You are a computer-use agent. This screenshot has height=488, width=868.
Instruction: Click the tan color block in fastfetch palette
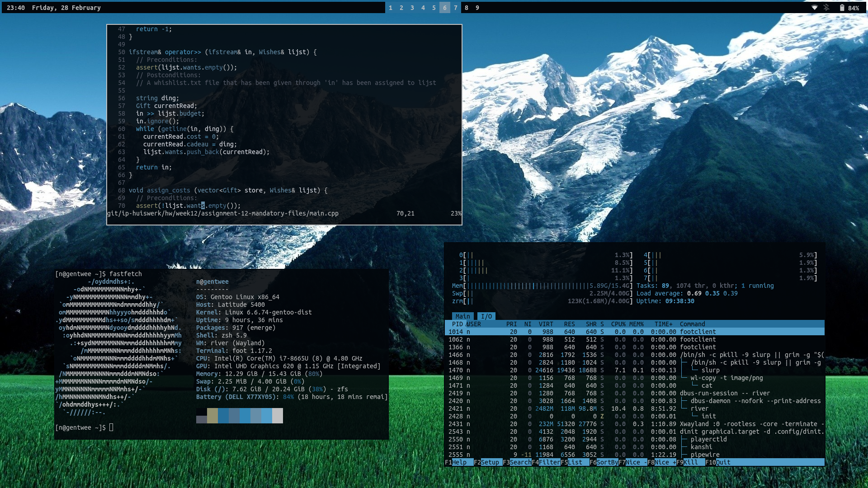(212, 416)
